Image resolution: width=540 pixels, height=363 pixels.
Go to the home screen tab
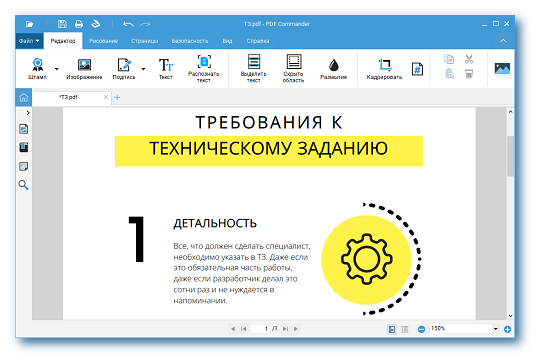24,97
